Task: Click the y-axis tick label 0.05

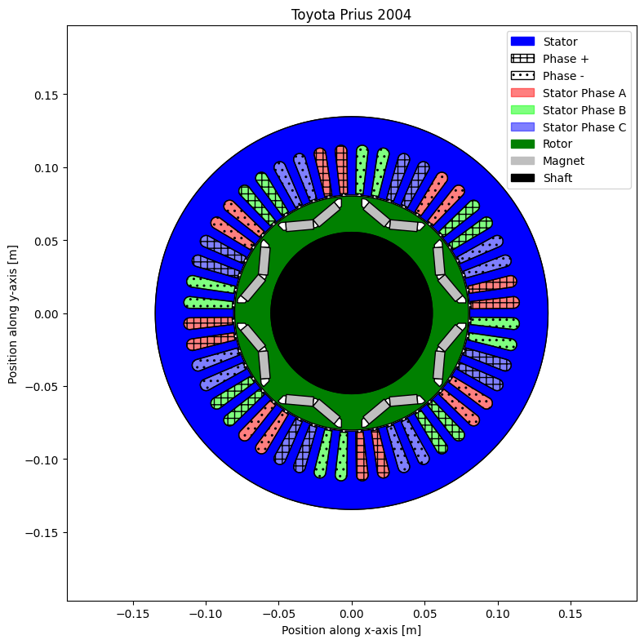Action: (x=46, y=241)
